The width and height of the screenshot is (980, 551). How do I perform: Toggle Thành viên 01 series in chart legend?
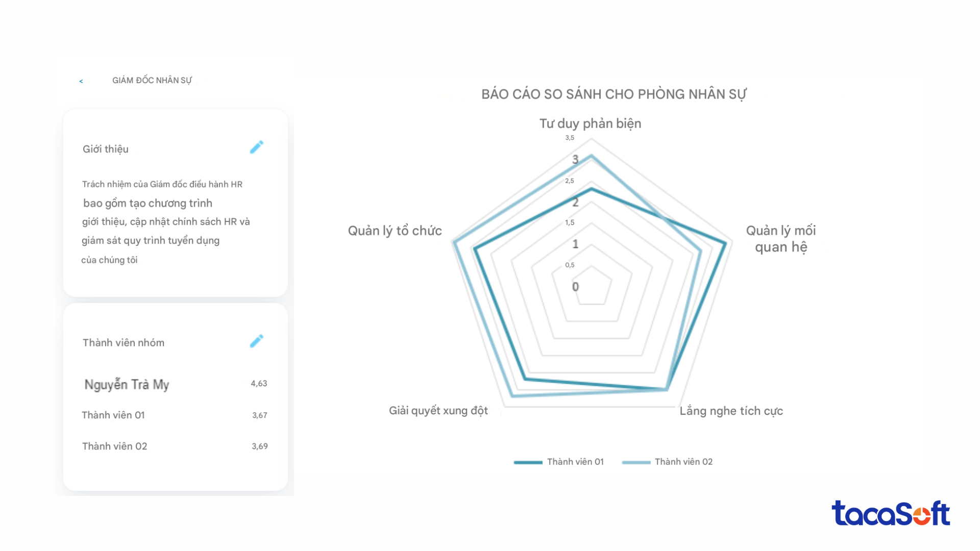[x=575, y=462]
